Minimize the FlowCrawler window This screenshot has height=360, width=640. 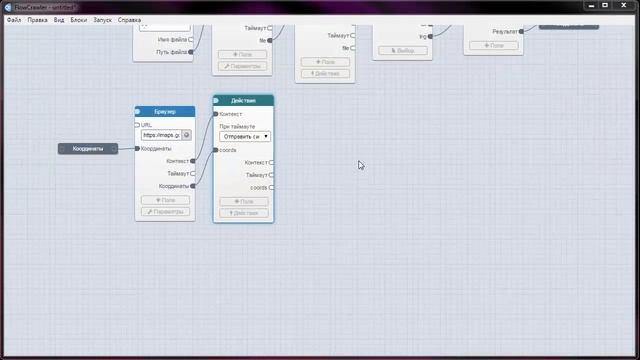pyautogui.click(x=591, y=5)
